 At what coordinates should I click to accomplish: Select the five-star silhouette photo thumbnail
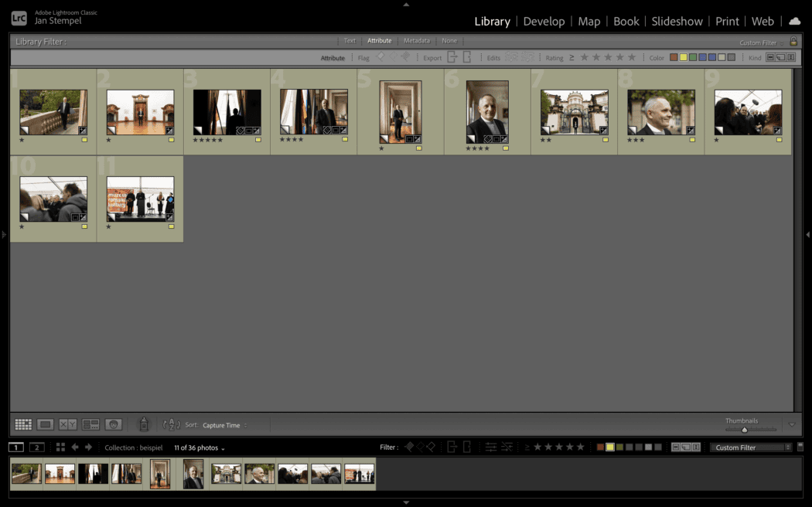(x=227, y=112)
